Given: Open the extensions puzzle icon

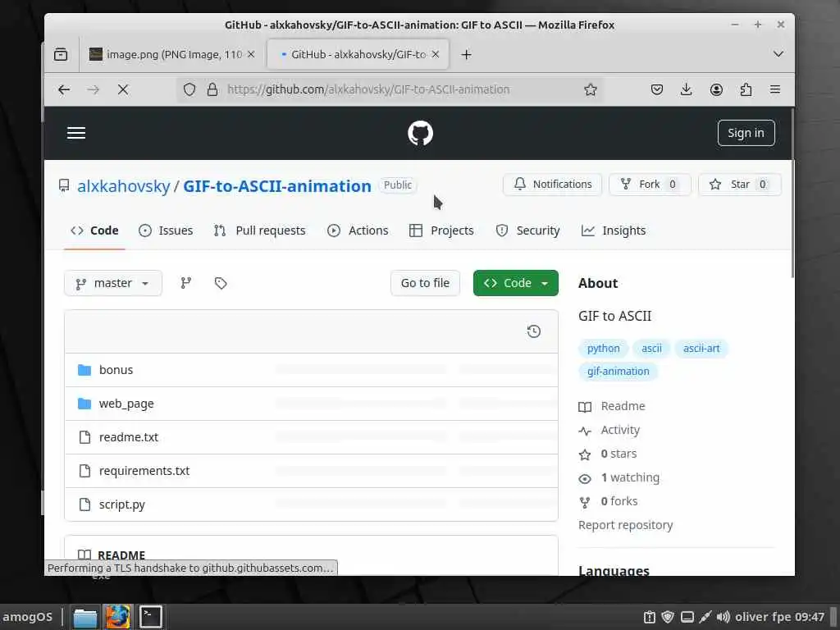Looking at the screenshot, I should 746,89.
